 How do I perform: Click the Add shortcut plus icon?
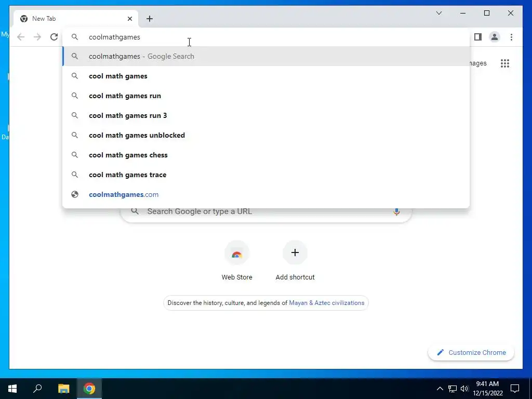tap(295, 252)
